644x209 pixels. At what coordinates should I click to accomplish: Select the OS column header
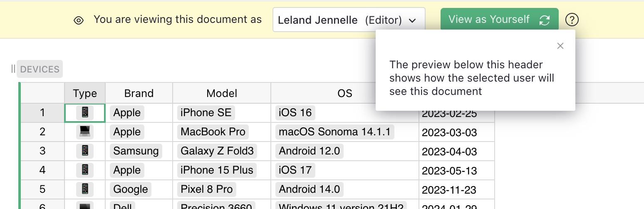344,93
